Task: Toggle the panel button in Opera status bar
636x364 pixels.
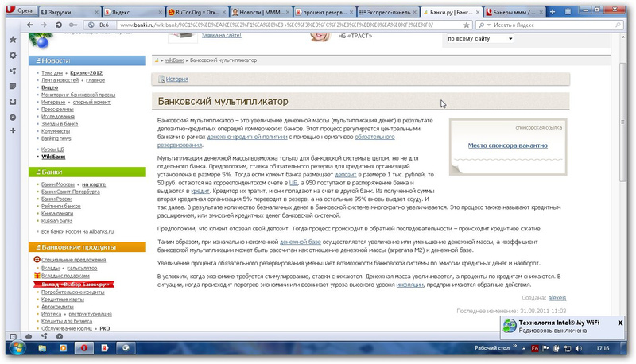Action: [13, 336]
